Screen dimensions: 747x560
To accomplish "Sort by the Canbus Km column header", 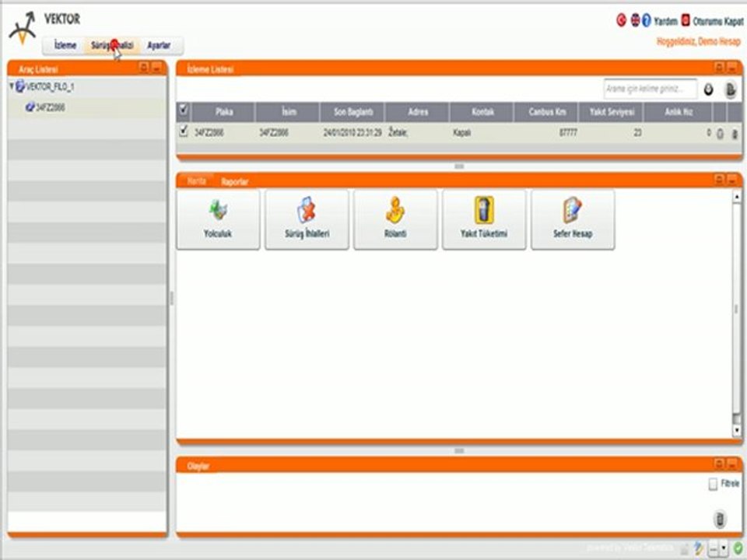I will pos(547,112).
